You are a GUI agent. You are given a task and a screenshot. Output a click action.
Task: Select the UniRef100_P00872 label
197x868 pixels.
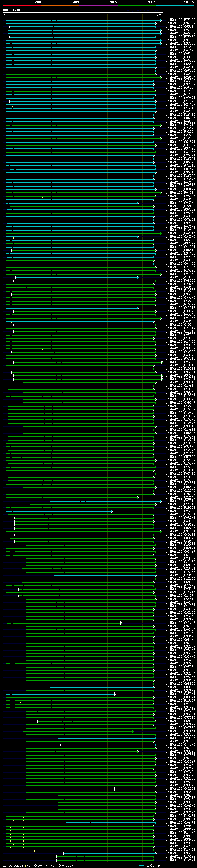click(x=180, y=538)
